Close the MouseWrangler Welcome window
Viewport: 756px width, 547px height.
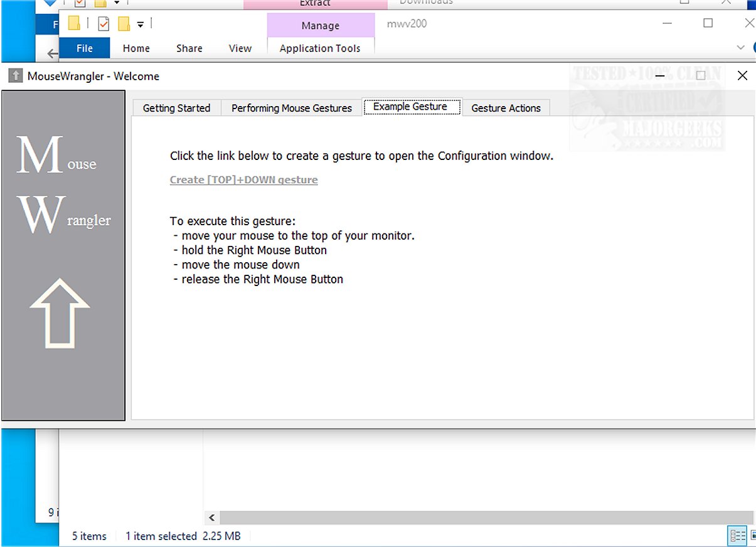(742, 76)
